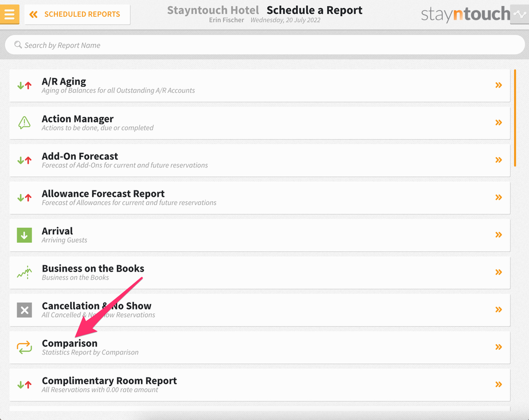This screenshot has width=529, height=420.
Task: Expand Allowance Forecast Report with its chevron
Action: pos(499,197)
